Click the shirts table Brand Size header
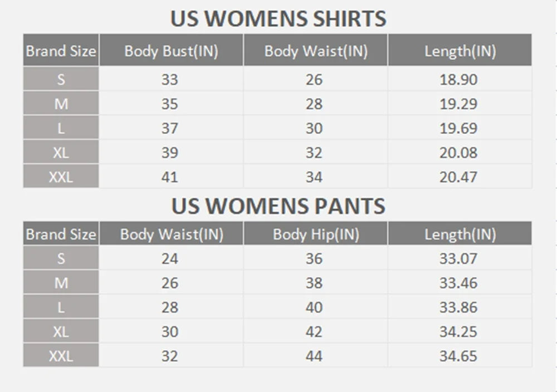This screenshot has width=557, height=392. 61,50
